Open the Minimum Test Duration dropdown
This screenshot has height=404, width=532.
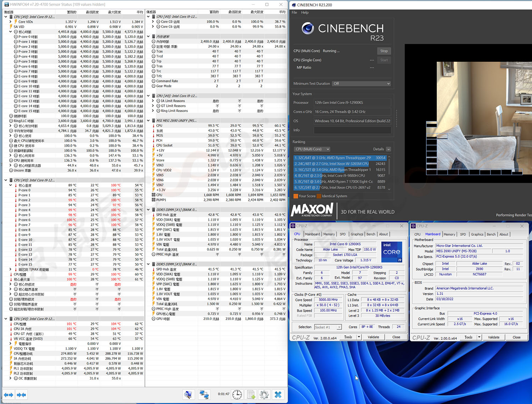point(361,83)
